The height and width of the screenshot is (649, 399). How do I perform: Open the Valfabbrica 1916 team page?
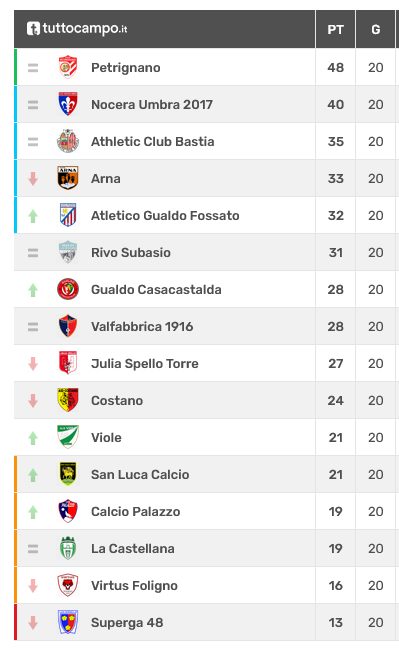coord(142,327)
